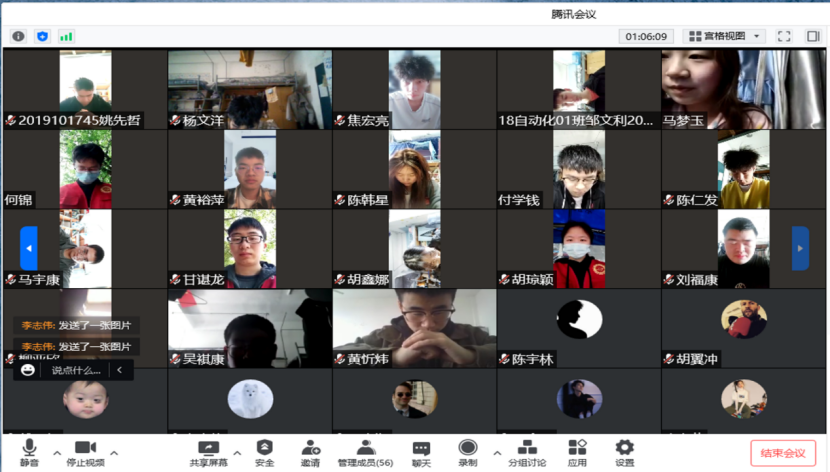Enter full screen mode
The image size is (830, 472).
(784, 36)
